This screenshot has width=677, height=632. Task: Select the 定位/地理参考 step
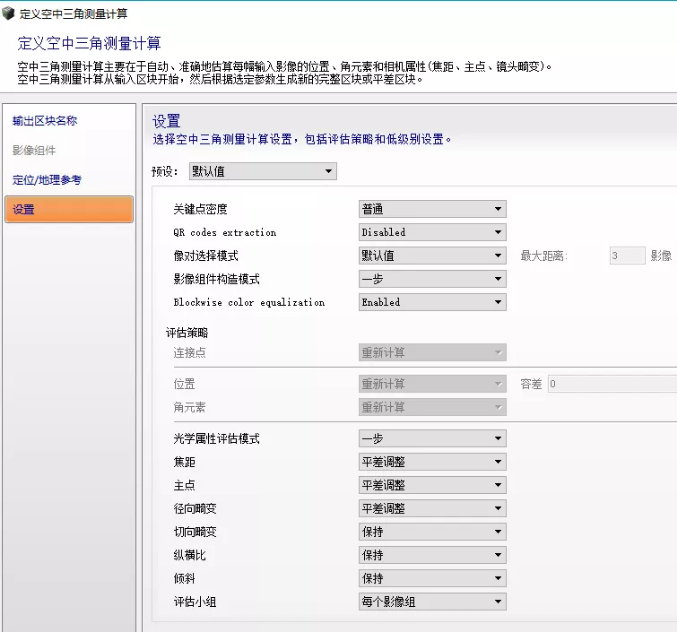point(47,180)
